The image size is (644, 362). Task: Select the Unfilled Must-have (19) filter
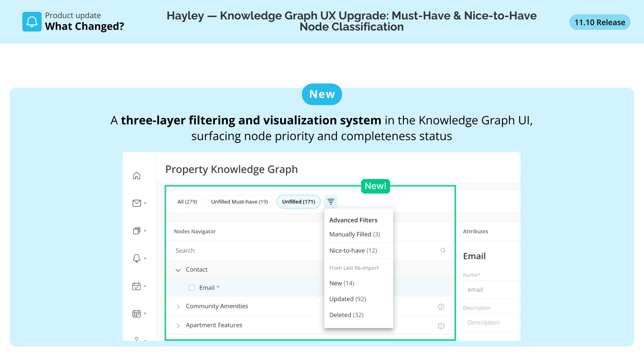239,202
